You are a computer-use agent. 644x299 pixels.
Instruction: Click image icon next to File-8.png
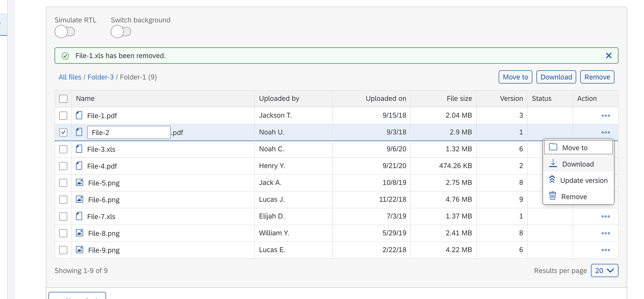(80, 233)
